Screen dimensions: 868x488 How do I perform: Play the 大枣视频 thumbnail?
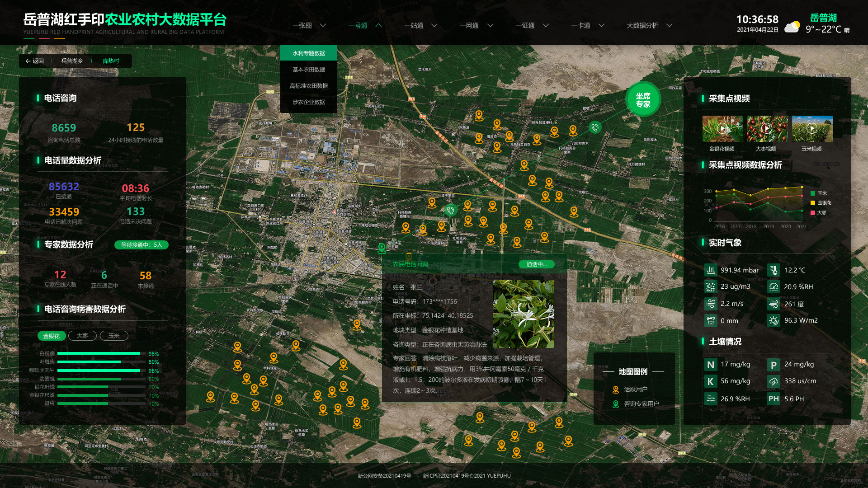pos(767,129)
